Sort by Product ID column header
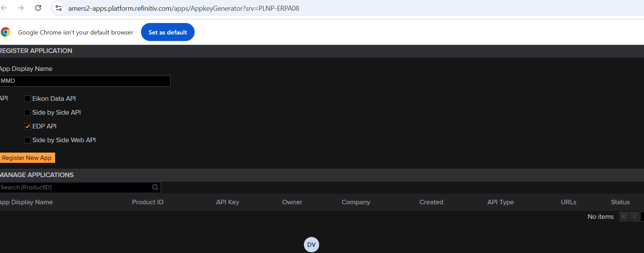Image resolution: width=644 pixels, height=253 pixels. click(x=147, y=202)
